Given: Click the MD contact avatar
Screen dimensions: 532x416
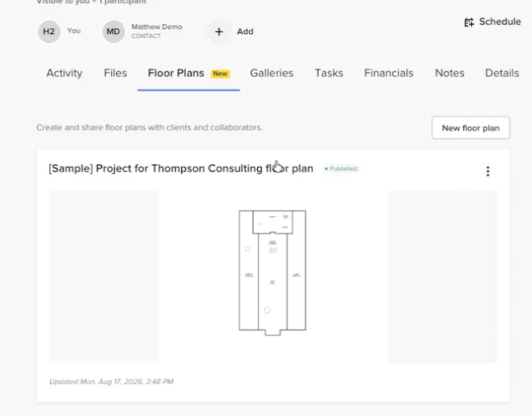Looking at the screenshot, I should click(x=114, y=32).
